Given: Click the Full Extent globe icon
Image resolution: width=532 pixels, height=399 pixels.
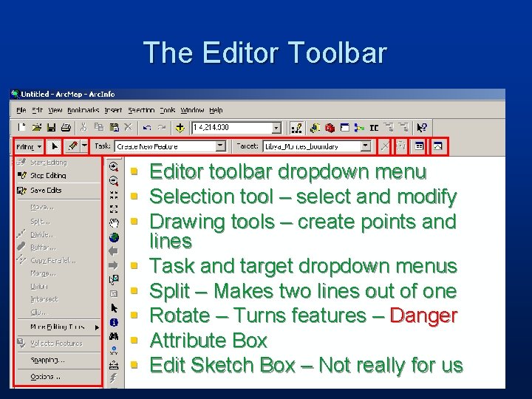Looking at the screenshot, I should tap(114, 237).
